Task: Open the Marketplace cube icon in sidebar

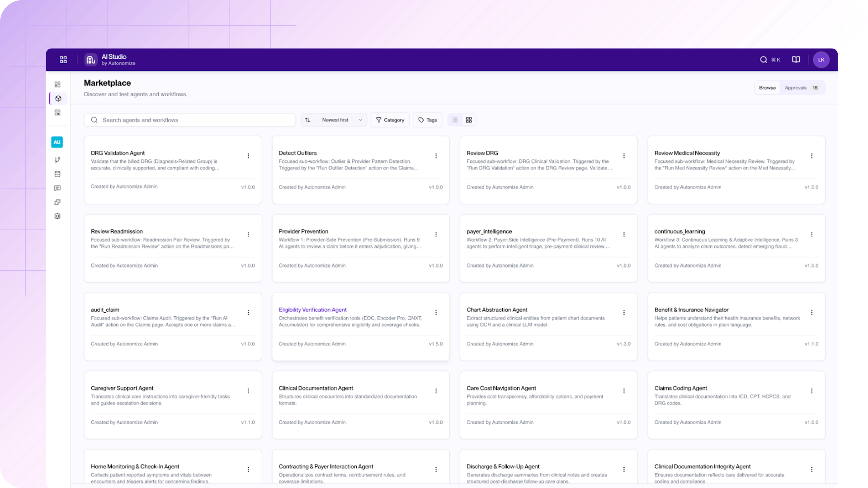Action: [57, 98]
